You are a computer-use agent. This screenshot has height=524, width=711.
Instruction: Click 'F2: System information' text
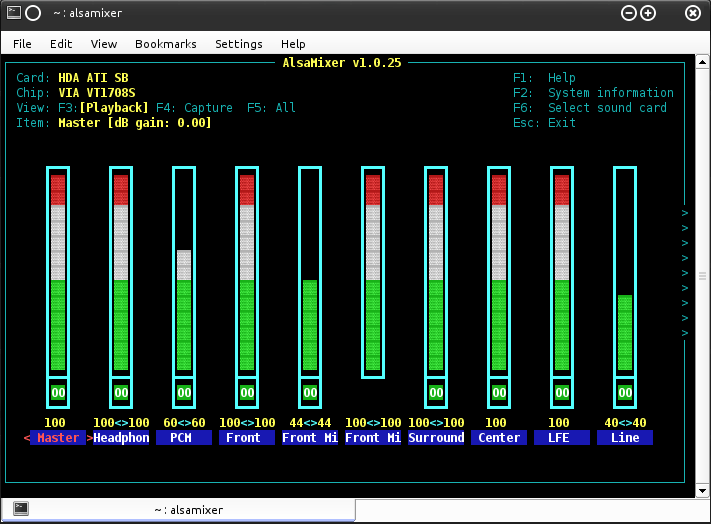tap(593, 93)
